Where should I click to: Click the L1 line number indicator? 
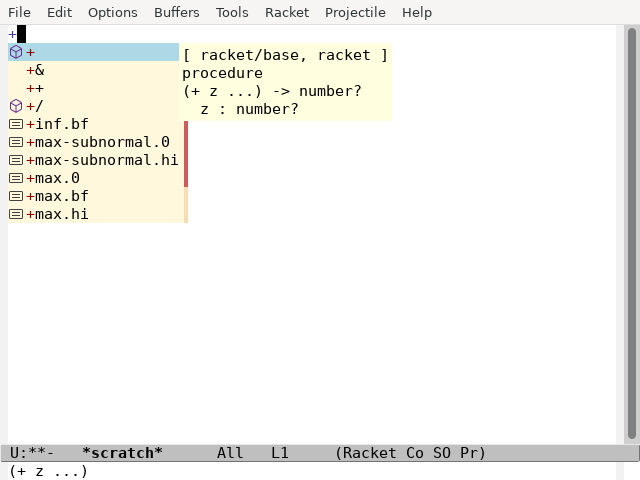[x=280, y=453]
